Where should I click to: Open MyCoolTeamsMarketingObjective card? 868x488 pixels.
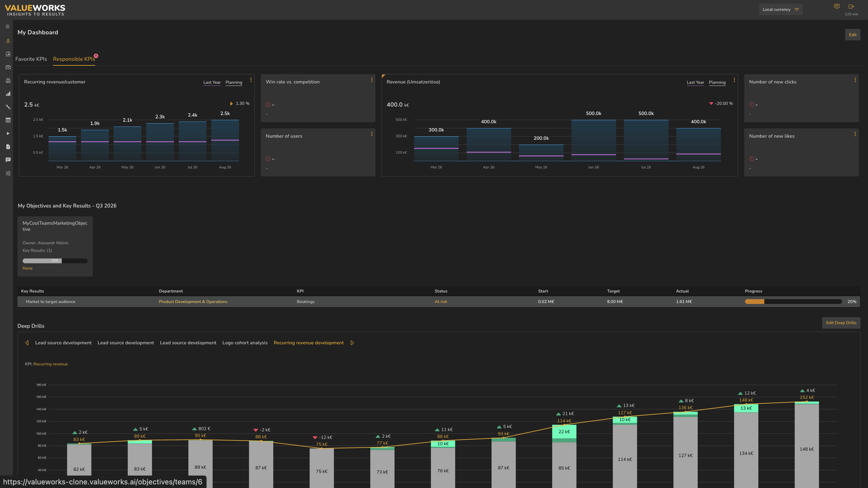point(55,246)
